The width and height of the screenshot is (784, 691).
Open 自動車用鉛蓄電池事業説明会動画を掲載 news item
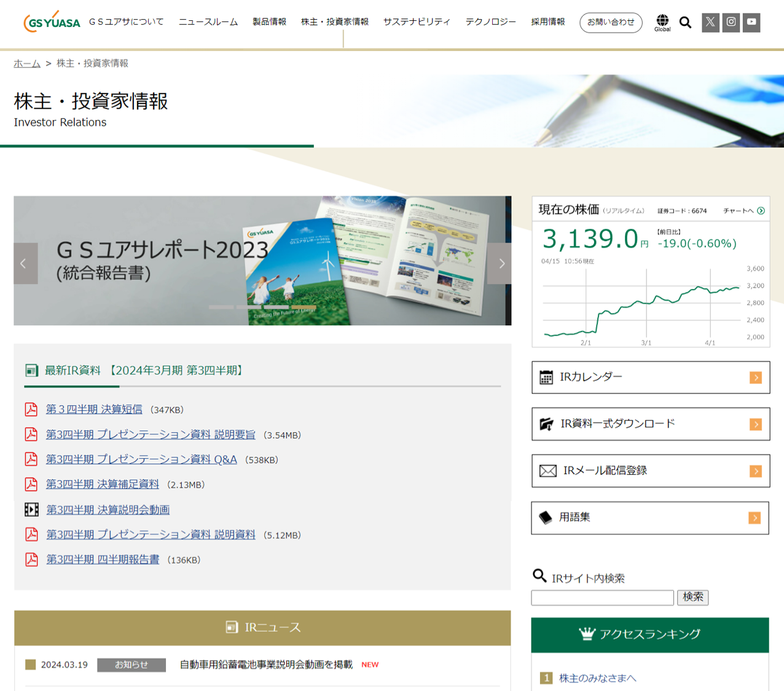point(266,665)
